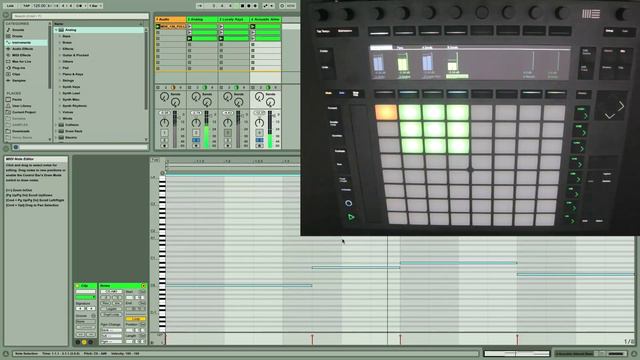Expand the Drum Rack folder
Screen dimensions: 640x360
(x=56, y=131)
